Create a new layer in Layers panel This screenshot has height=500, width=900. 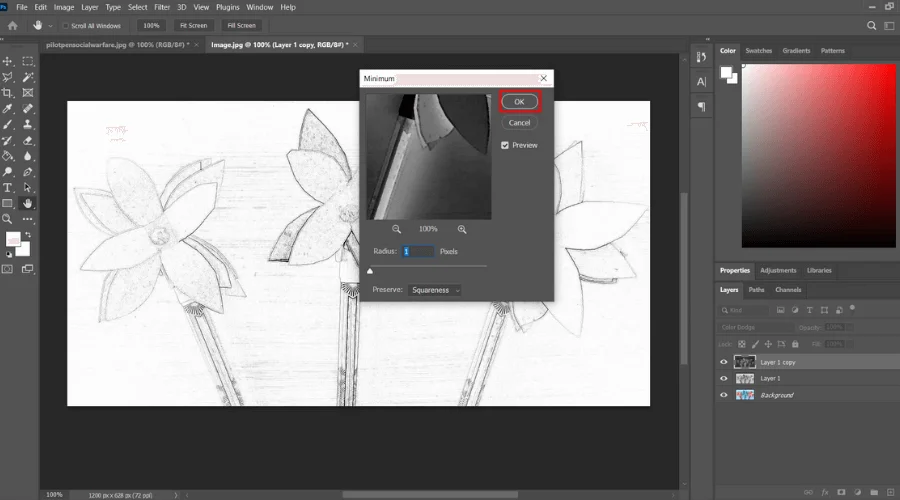891,492
